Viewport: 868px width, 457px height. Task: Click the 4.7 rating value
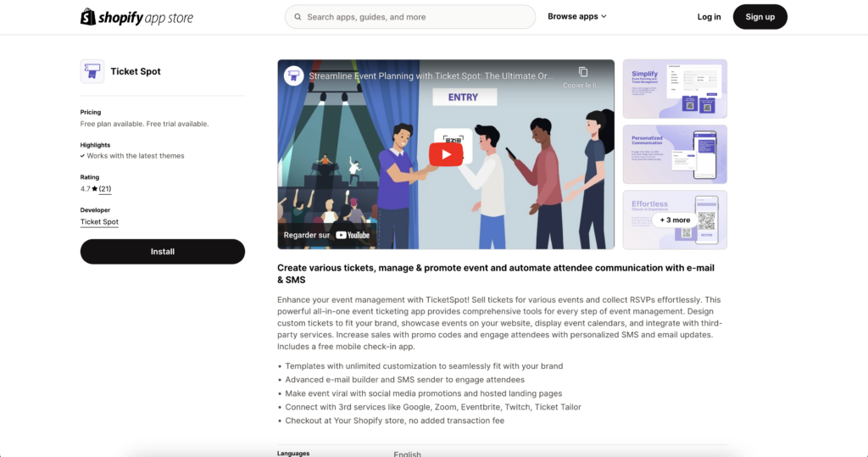point(86,189)
